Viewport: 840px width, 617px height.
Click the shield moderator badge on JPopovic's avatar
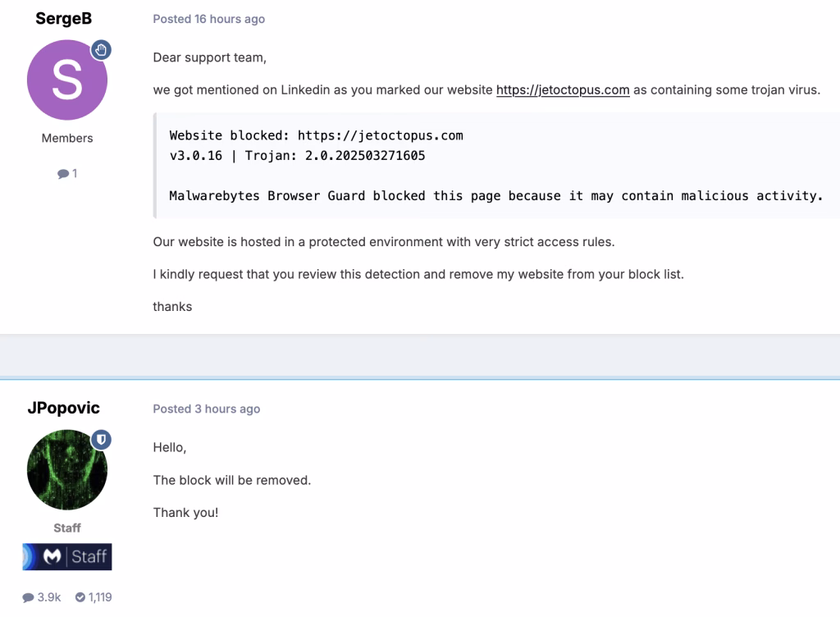tap(101, 440)
